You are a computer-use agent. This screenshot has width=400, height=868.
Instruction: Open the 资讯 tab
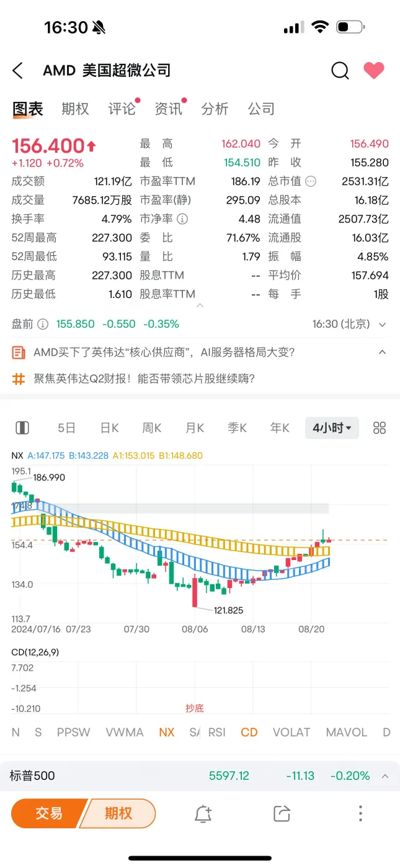[168, 109]
